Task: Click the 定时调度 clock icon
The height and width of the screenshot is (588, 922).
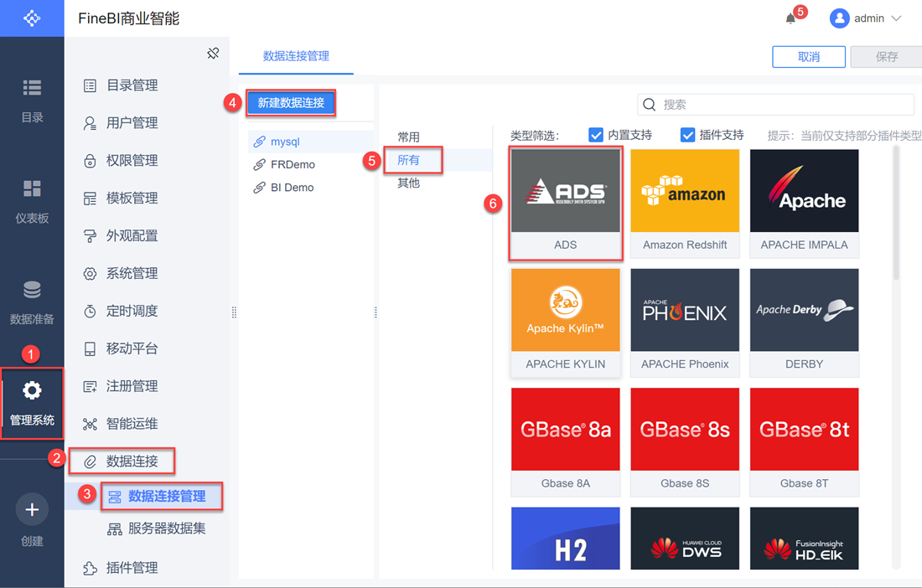Action: [x=90, y=312]
